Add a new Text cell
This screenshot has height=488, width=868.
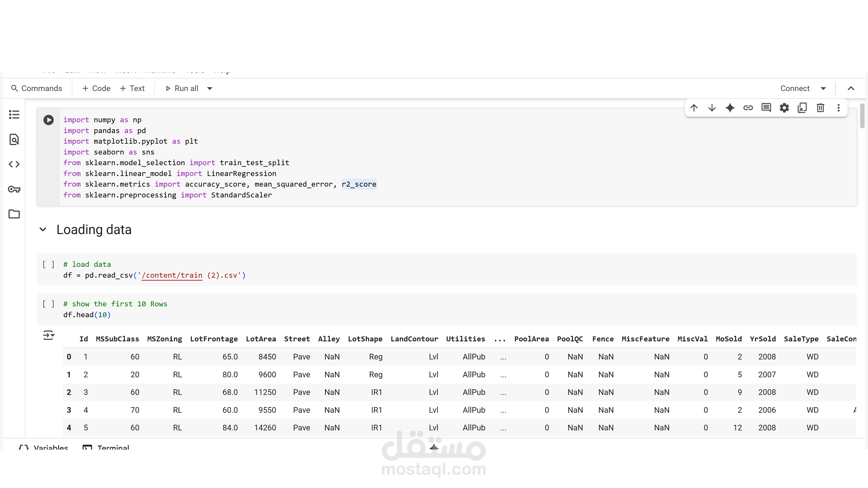(132, 89)
